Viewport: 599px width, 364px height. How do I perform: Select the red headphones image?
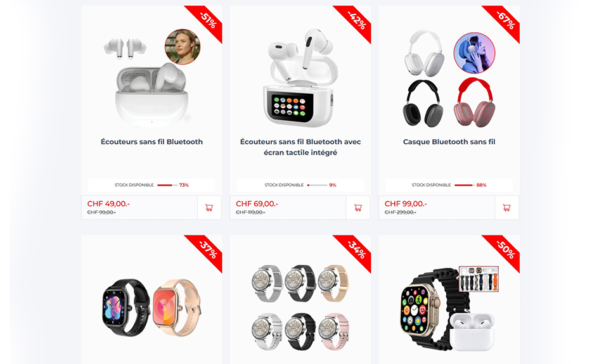[475, 103]
